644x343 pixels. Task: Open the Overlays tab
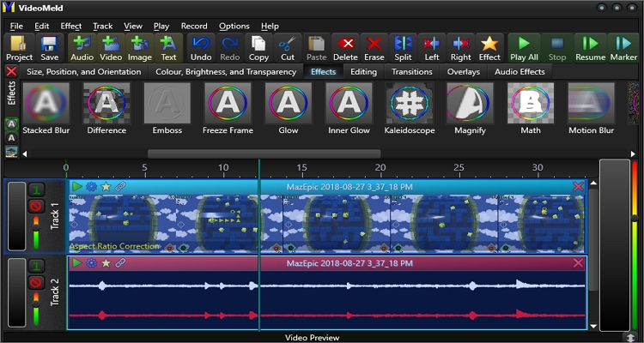tap(464, 72)
